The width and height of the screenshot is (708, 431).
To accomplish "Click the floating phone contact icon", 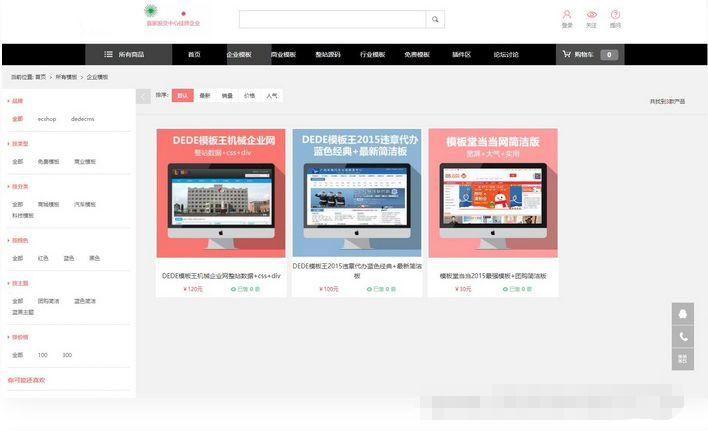I will click(683, 337).
